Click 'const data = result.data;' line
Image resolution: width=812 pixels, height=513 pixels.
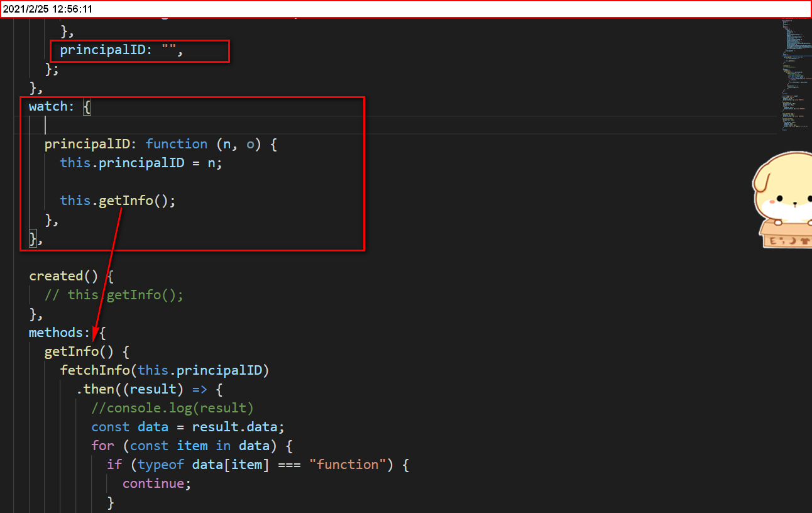(x=188, y=427)
